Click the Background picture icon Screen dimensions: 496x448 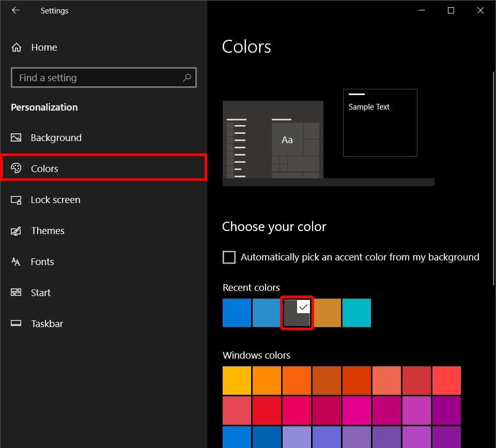point(16,138)
